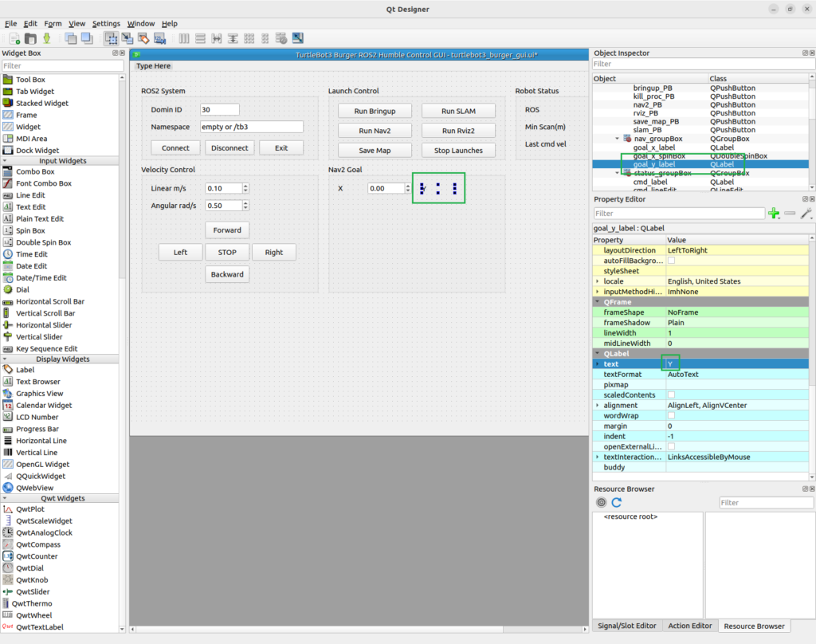
Task: Open the File menu
Action: click(11, 23)
